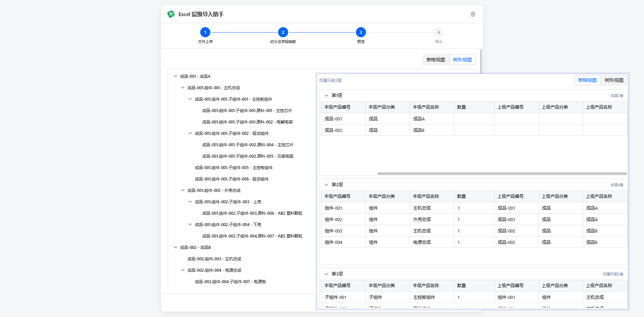The width and height of the screenshot is (644, 317).
Task: Click the Excel 层级导入助手 title
Action: point(201,14)
